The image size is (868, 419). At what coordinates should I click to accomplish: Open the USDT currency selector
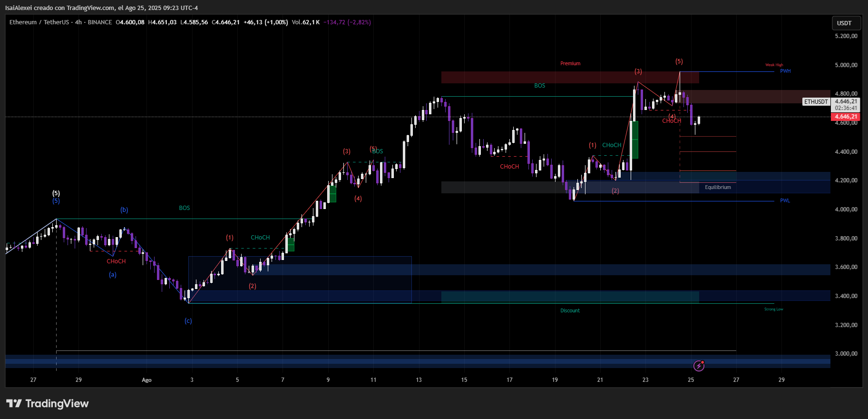(844, 23)
